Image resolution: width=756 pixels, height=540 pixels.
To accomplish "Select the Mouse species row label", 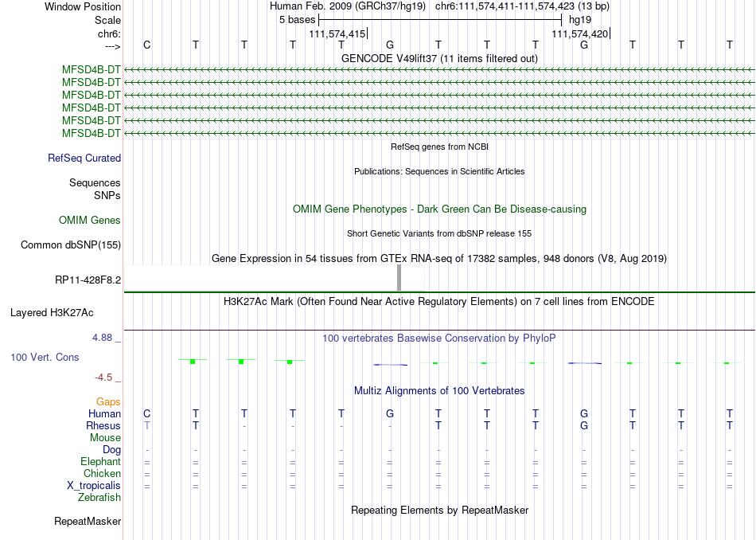I will (105, 438).
